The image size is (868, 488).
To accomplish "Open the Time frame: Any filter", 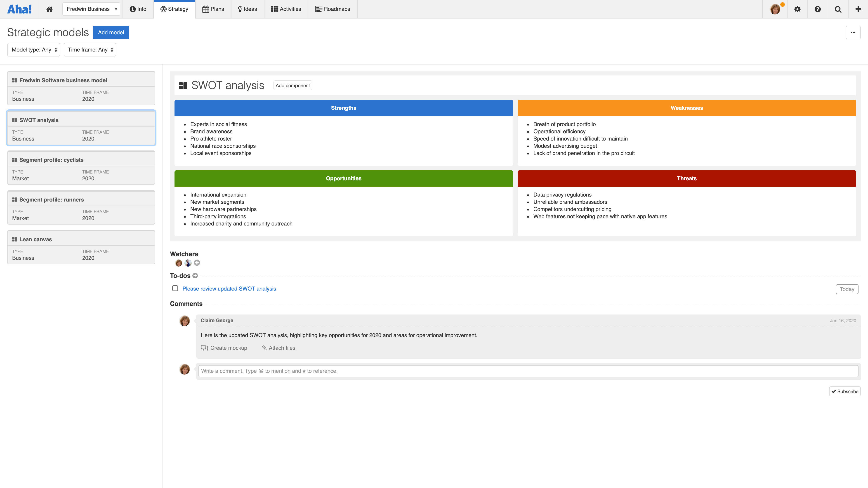I will tap(90, 49).
